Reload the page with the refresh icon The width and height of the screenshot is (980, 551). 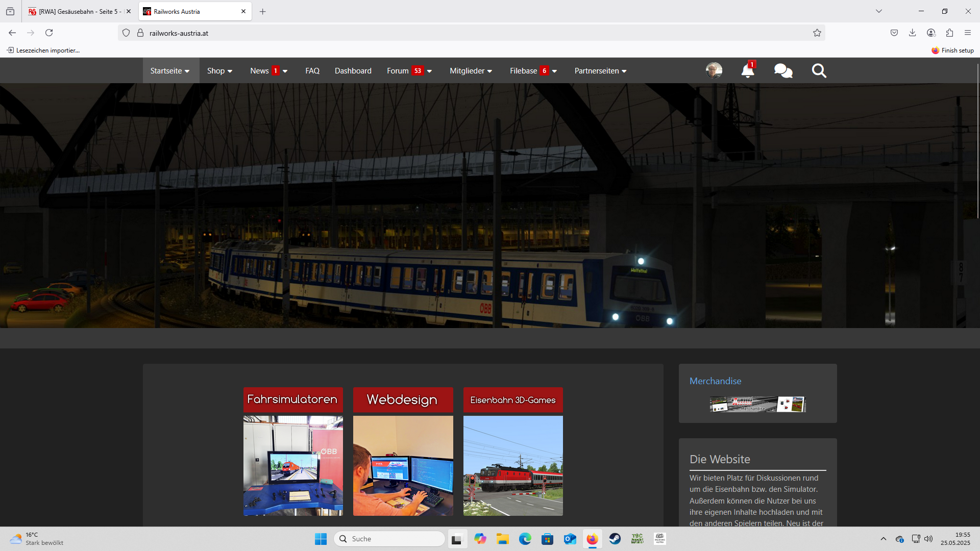49,33
